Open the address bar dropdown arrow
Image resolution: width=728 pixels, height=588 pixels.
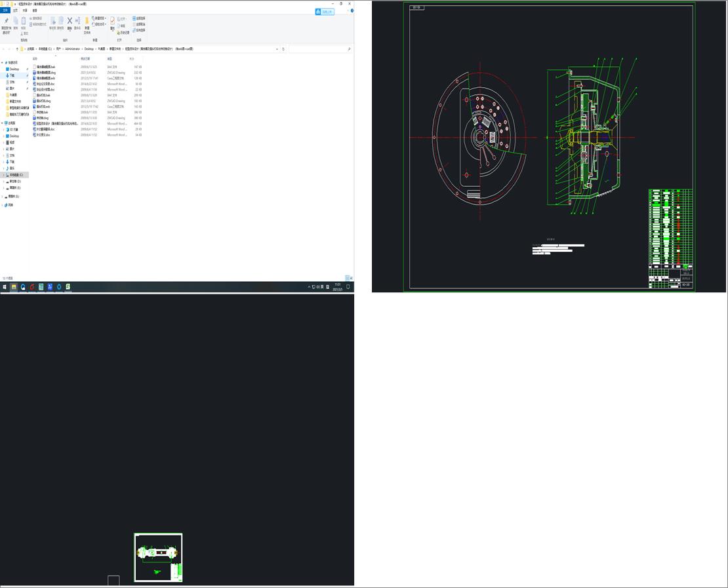click(x=277, y=49)
